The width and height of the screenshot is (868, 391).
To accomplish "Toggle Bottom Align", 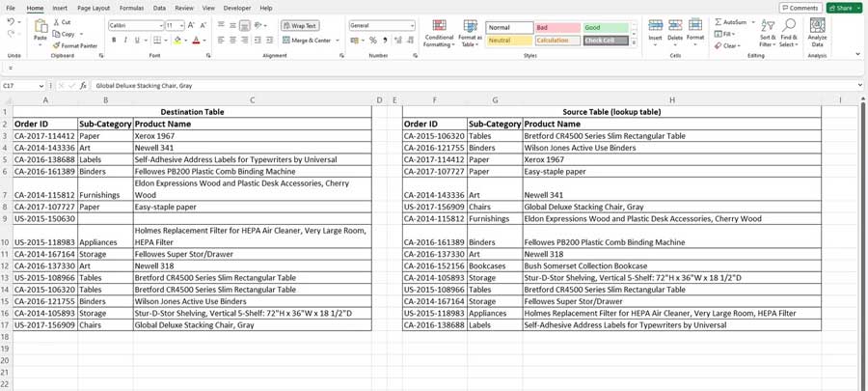I will 245,25.
